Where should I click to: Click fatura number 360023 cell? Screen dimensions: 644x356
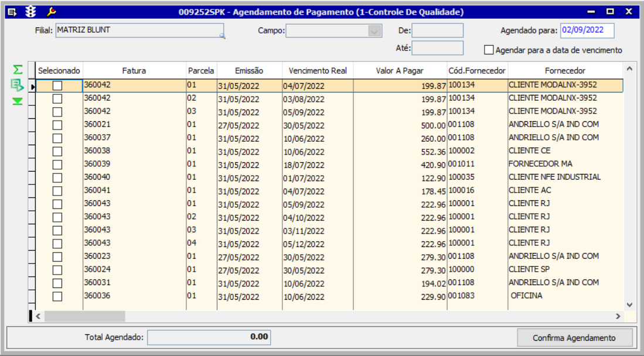(134, 256)
